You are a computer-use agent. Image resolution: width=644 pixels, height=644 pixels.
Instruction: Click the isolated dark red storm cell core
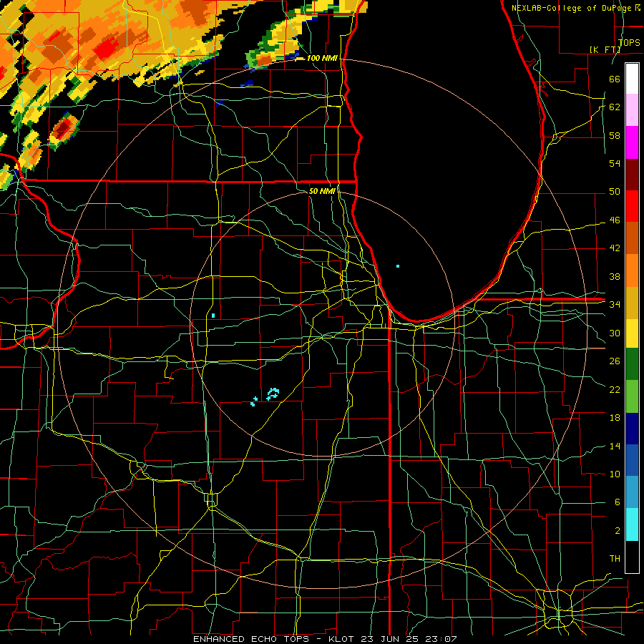63,129
